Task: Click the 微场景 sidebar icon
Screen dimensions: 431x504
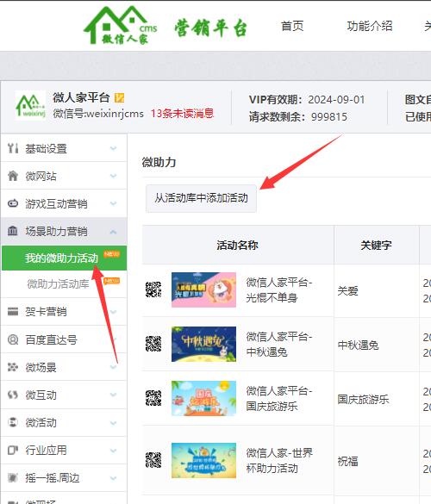Action: (x=13, y=367)
